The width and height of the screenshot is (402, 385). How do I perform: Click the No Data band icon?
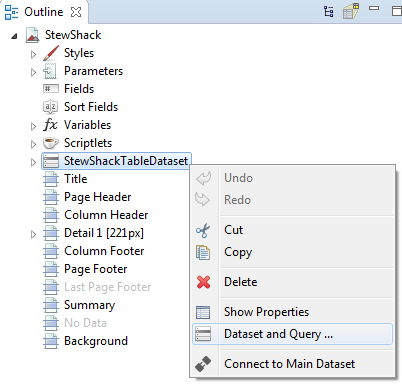click(51, 323)
